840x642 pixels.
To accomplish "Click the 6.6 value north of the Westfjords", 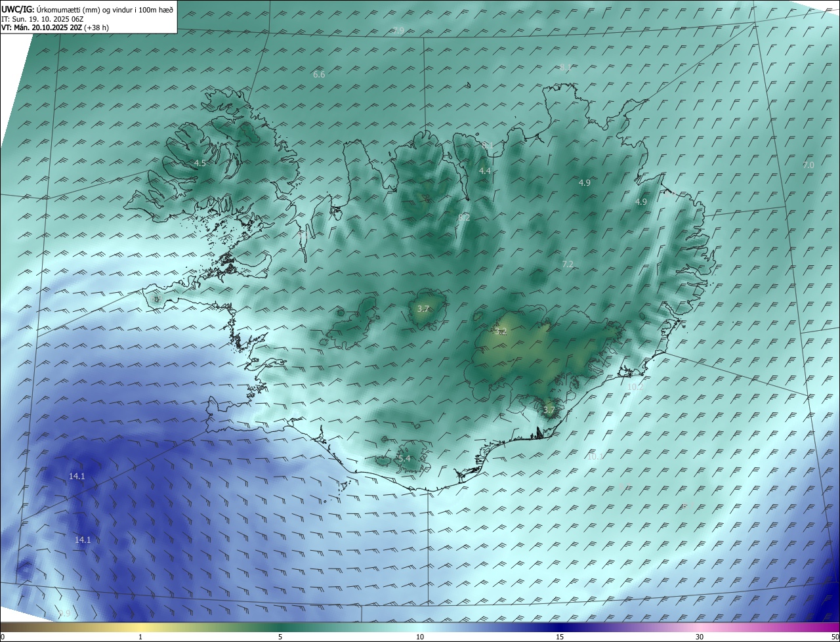I will coord(319,75).
